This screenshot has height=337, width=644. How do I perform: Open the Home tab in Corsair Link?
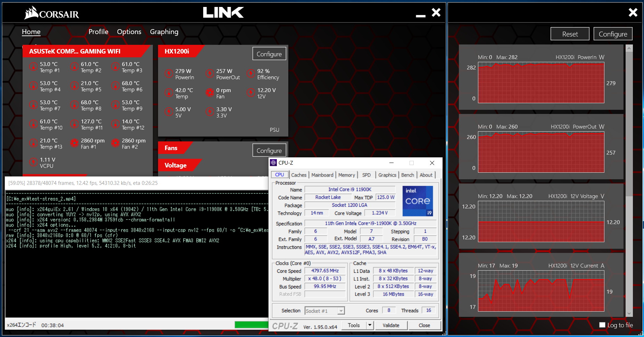click(x=31, y=32)
